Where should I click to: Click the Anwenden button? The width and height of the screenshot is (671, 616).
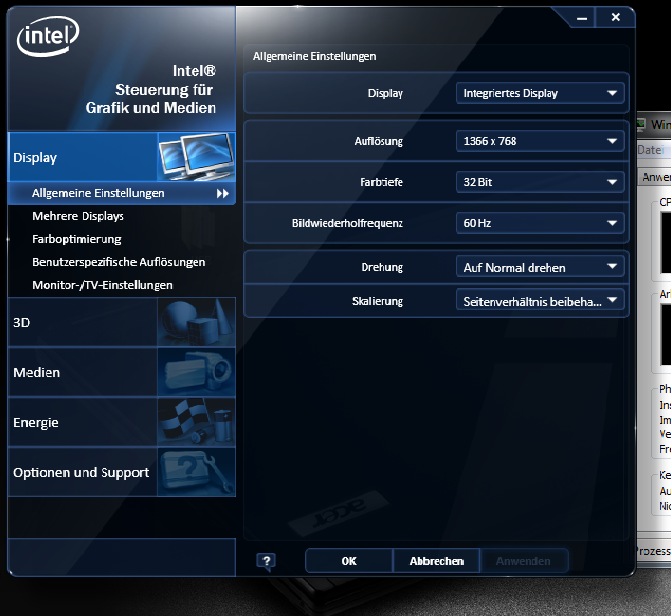click(x=523, y=561)
